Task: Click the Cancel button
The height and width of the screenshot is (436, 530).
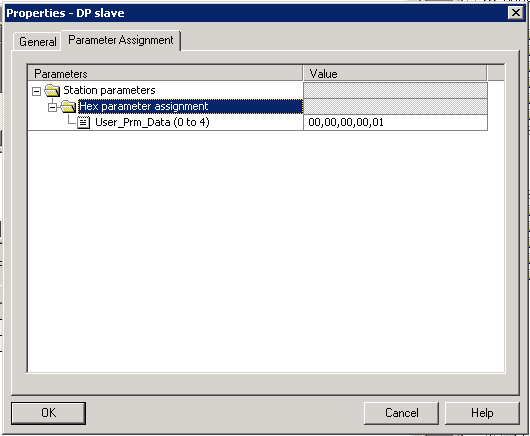Action: pos(401,413)
